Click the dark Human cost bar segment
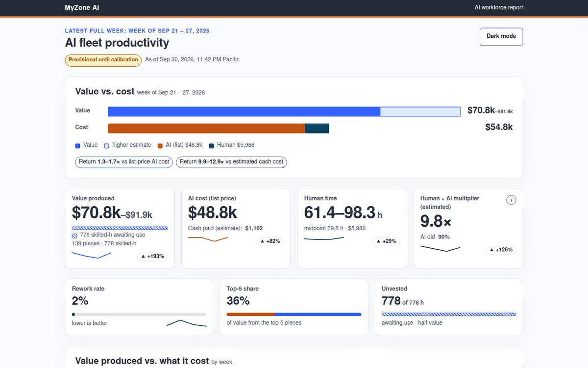This screenshot has width=588, height=368. pyautogui.click(x=317, y=128)
